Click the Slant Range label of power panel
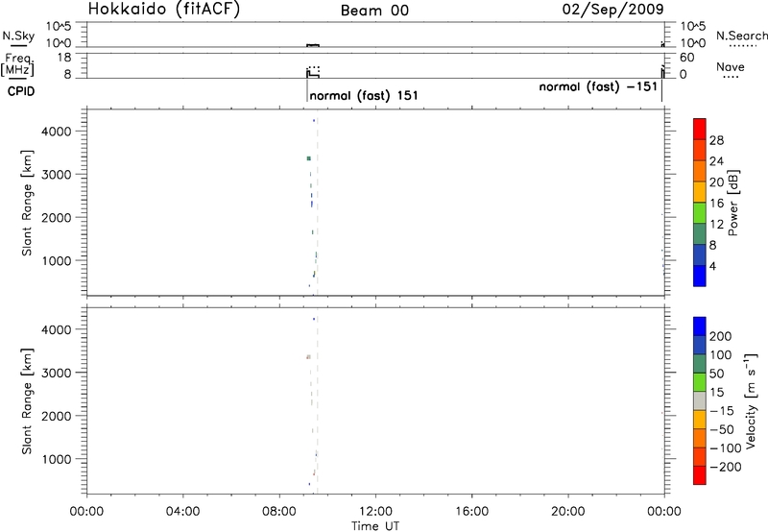The image size is (768, 532). (x=27, y=203)
